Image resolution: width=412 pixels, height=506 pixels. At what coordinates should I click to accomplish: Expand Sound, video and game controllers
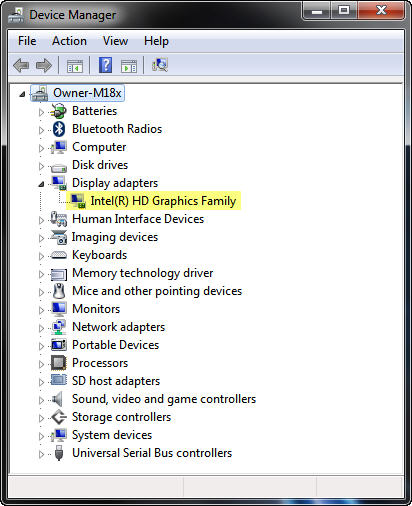(x=41, y=400)
